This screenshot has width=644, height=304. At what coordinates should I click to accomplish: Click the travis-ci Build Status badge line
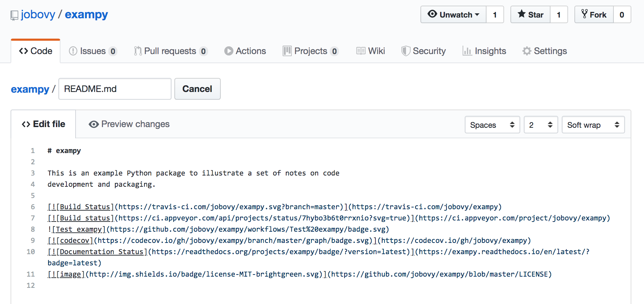coord(275,207)
